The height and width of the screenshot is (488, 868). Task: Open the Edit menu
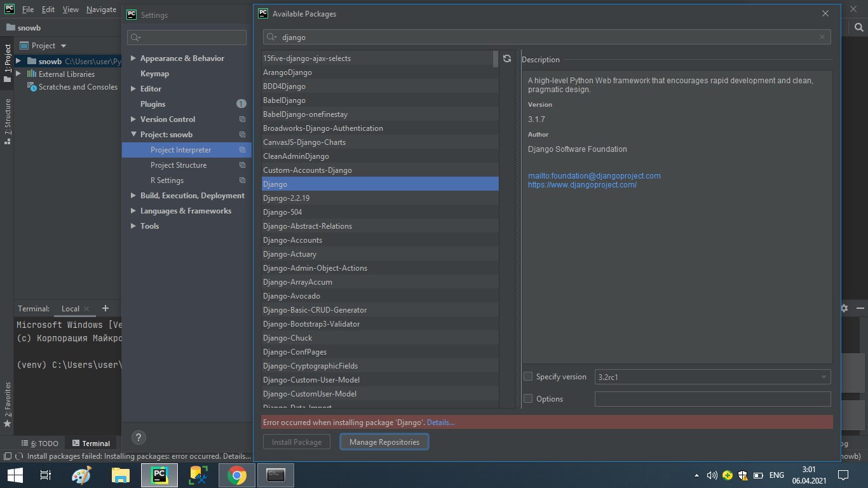coord(48,10)
